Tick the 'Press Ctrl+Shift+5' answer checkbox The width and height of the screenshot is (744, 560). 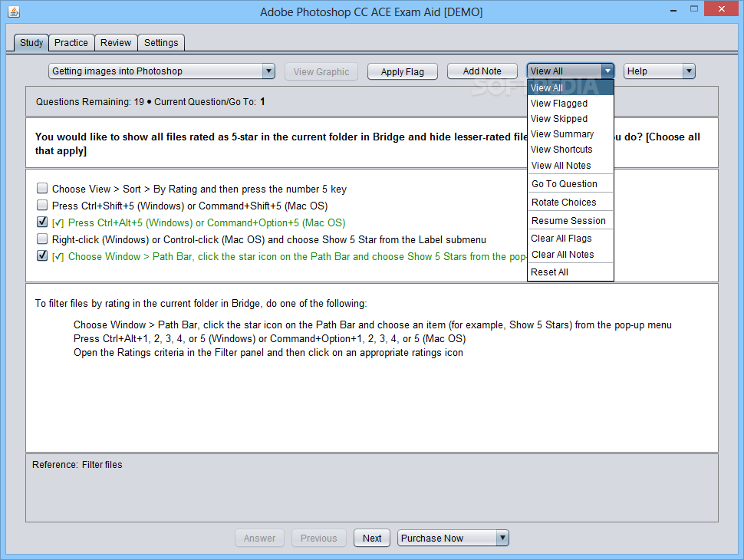click(42, 205)
